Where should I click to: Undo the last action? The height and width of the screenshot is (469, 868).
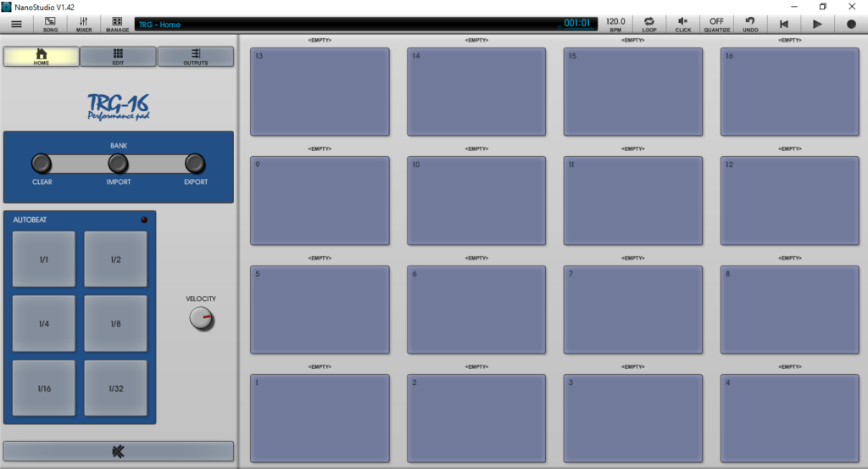[750, 24]
